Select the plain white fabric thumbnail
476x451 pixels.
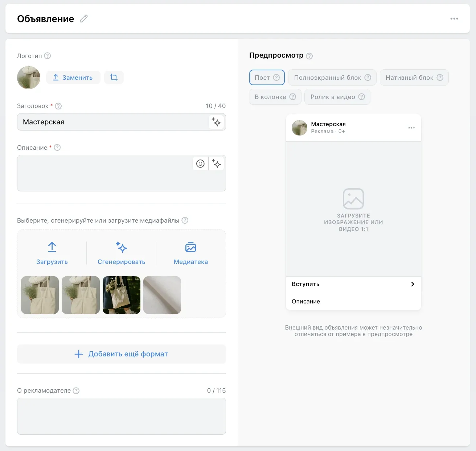click(x=162, y=295)
